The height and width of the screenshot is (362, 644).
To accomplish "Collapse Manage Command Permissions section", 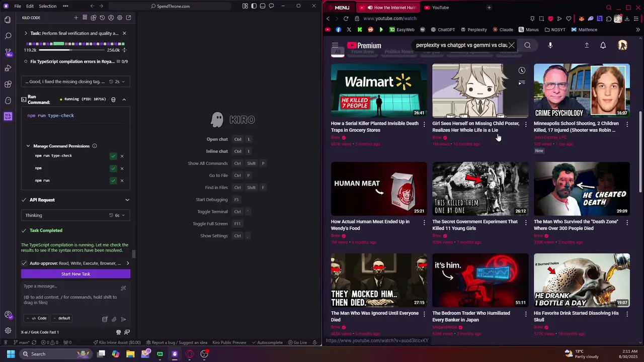I will coord(28,146).
